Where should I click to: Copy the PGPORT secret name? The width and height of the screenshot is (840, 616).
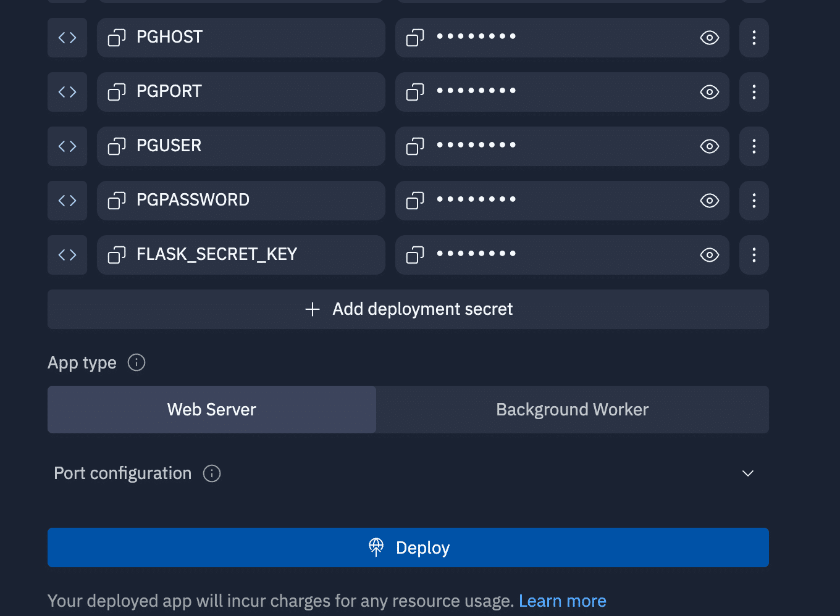tap(117, 92)
